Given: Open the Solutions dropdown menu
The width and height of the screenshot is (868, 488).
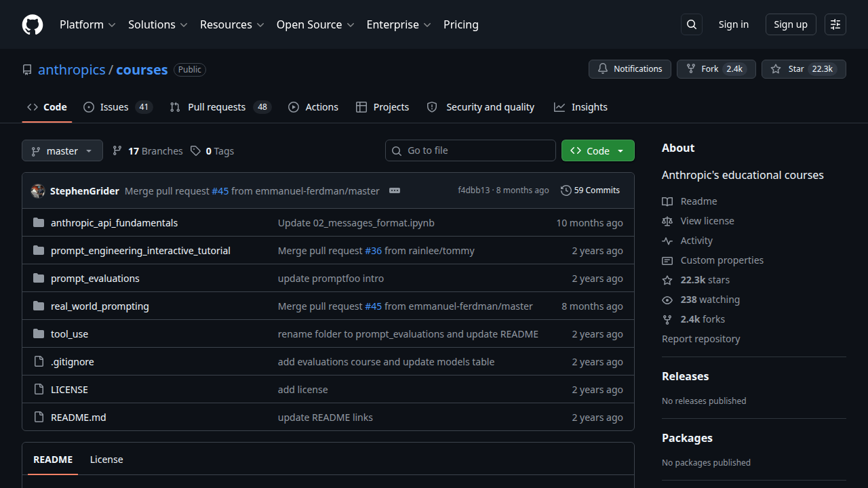Looking at the screenshot, I should coord(157,24).
